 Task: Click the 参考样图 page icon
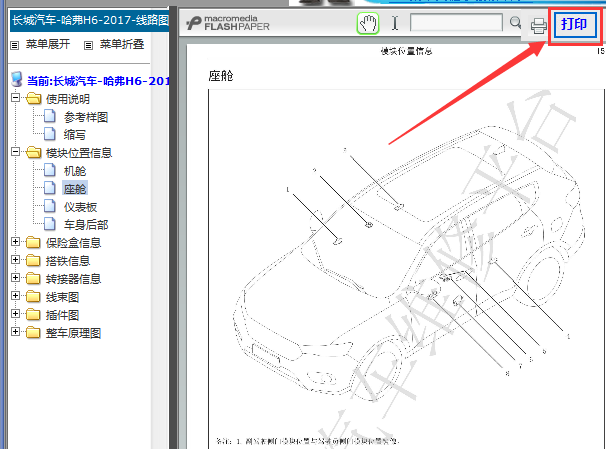click(49, 116)
